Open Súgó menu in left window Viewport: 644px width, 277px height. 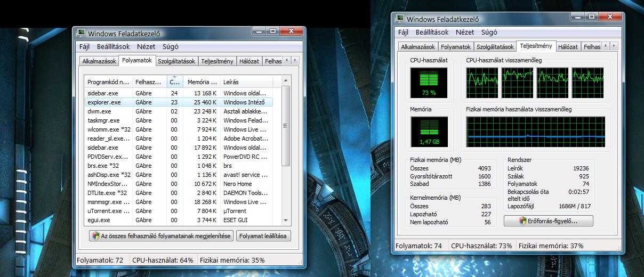coord(170,47)
